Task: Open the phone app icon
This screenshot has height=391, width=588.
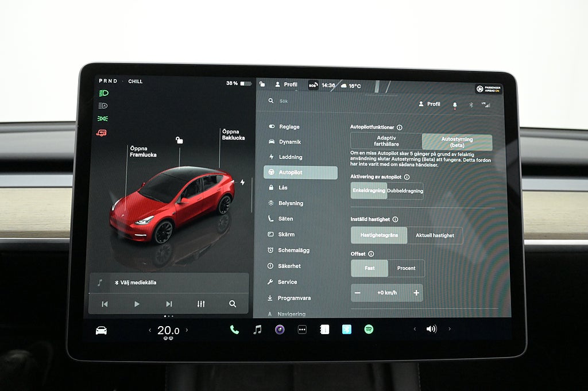Action: [x=234, y=330]
